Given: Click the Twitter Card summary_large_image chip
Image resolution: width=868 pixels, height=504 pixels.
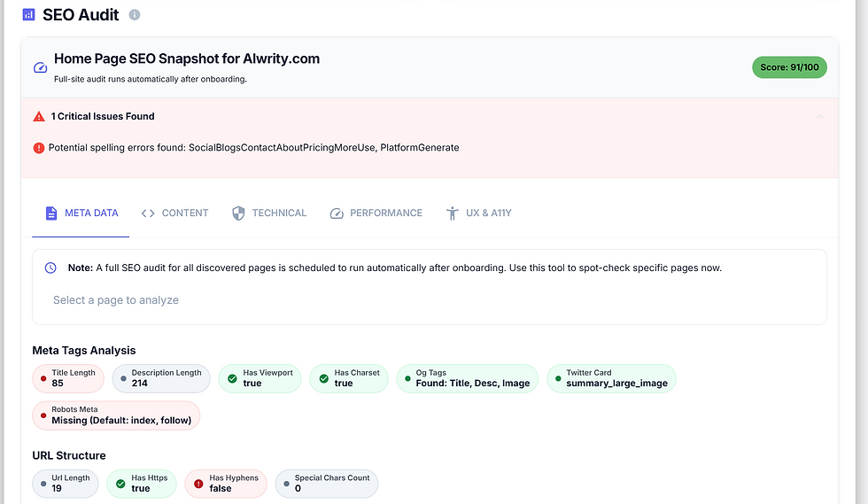Looking at the screenshot, I should tap(611, 378).
